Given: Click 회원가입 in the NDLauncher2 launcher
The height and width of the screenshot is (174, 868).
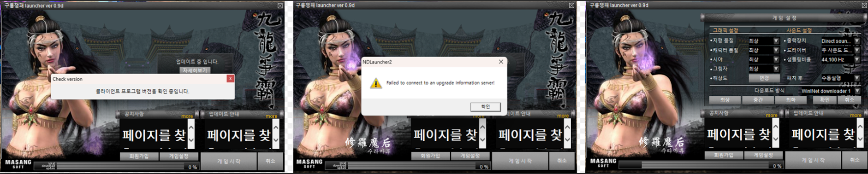Looking at the screenshot, I should tap(430, 156).
